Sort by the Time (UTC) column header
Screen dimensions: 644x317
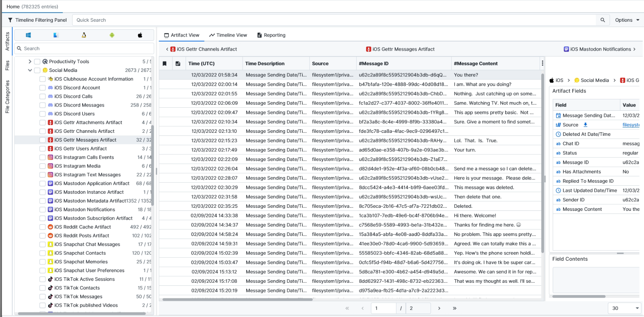coord(214,64)
